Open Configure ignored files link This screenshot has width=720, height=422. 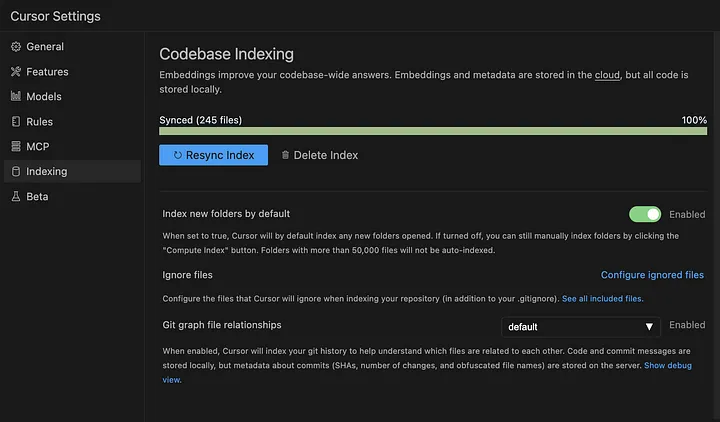pos(652,275)
